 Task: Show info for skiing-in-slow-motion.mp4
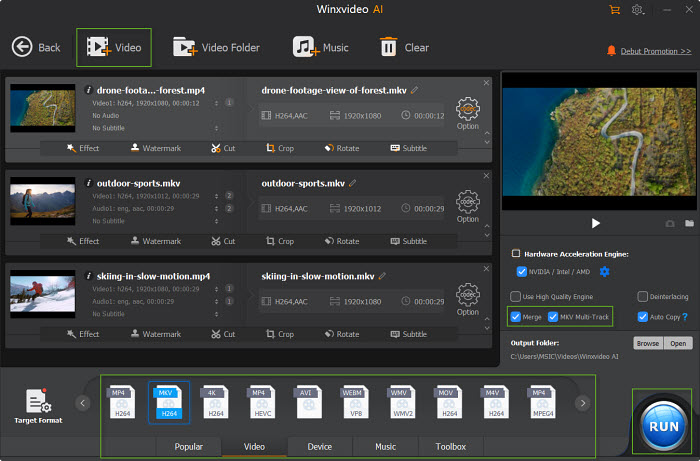click(88, 276)
